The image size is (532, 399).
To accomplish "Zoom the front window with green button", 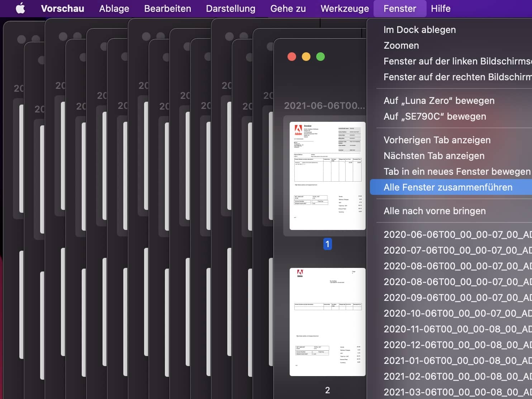I will [320, 57].
